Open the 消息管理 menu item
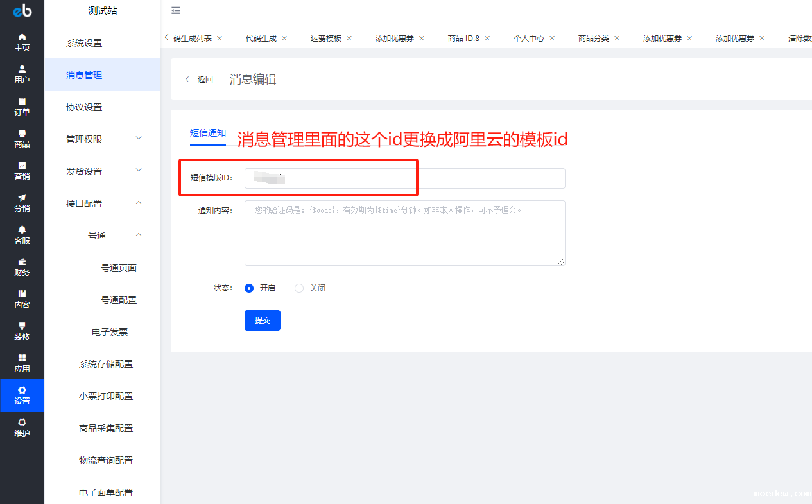This screenshot has width=812, height=504. point(84,75)
